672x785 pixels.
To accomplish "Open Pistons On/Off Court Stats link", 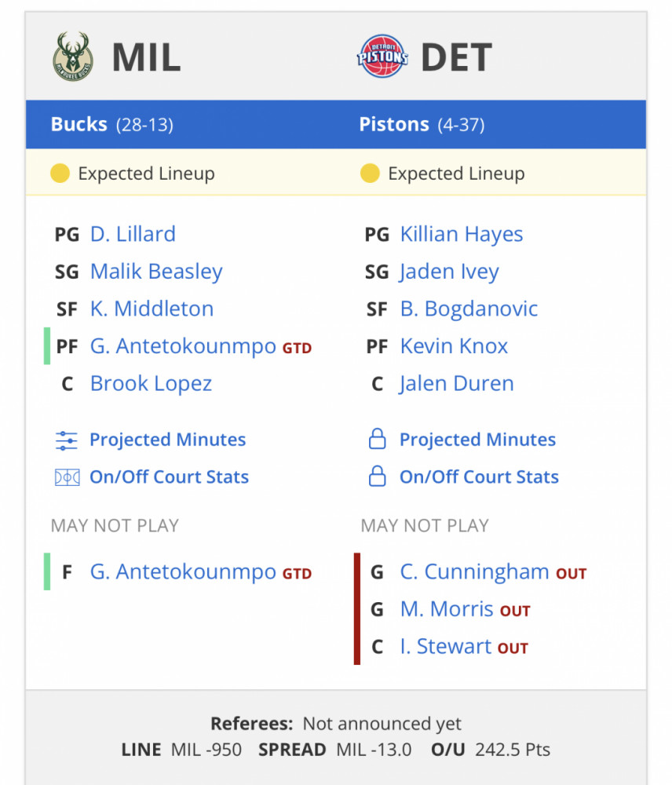I will click(479, 477).
